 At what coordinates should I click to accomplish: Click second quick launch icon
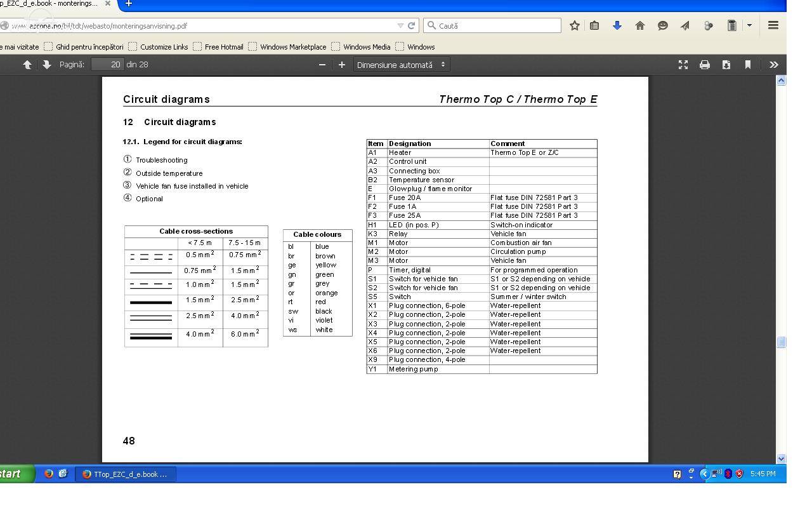62,474
